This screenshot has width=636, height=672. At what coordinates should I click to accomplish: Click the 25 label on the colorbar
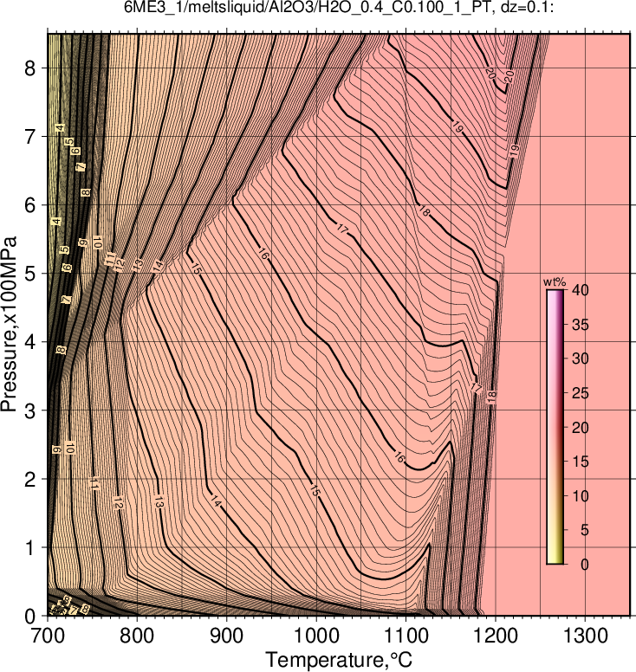tap(580, 393)
